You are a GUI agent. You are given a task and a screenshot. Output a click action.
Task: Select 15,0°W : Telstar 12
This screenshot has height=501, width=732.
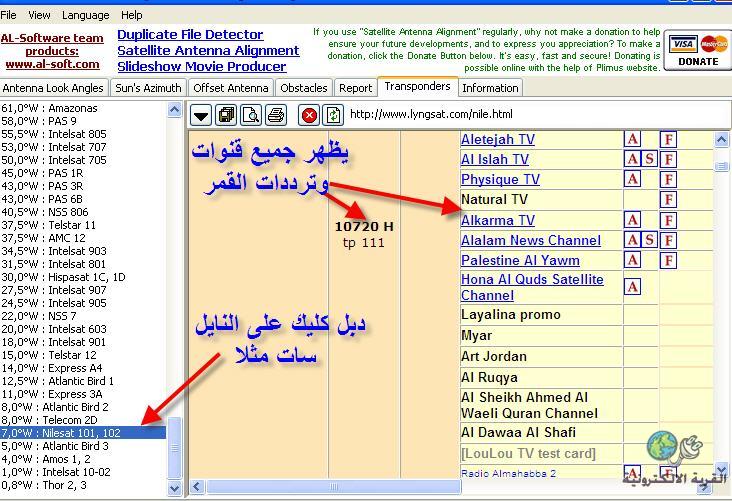coord(49,355)
